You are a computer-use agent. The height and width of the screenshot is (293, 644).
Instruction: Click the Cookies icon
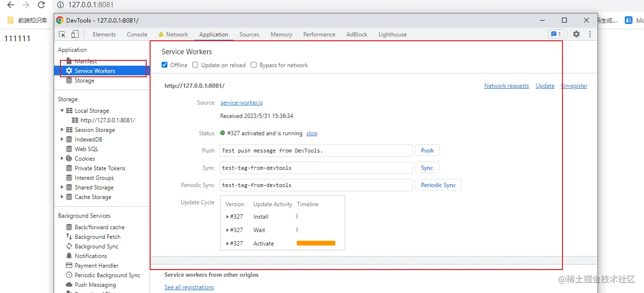point(69,158)
